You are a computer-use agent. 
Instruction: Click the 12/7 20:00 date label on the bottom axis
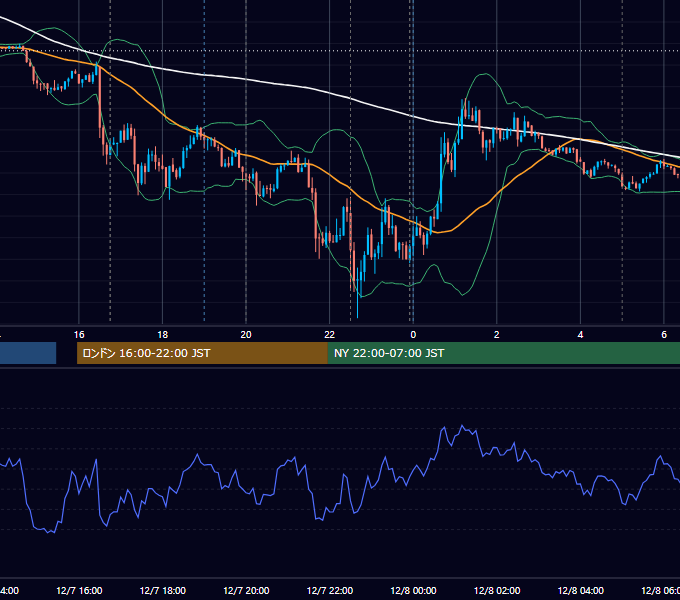[x=246, y=590]
